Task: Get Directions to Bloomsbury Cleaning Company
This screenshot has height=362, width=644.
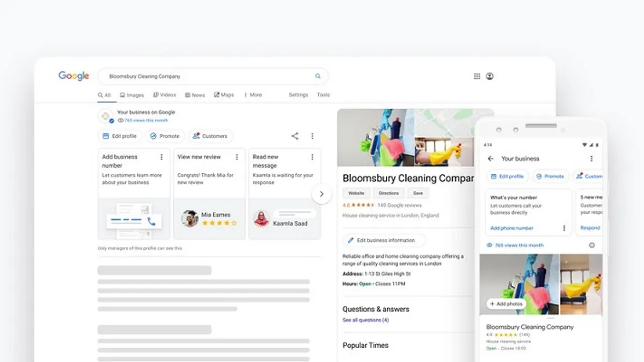Action: coord(389,193)
